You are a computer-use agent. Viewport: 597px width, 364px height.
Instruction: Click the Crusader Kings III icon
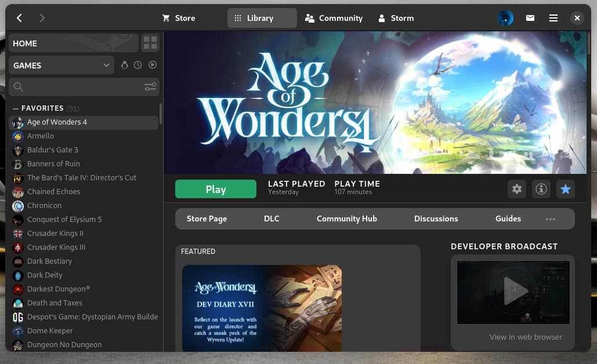(18, 247)
